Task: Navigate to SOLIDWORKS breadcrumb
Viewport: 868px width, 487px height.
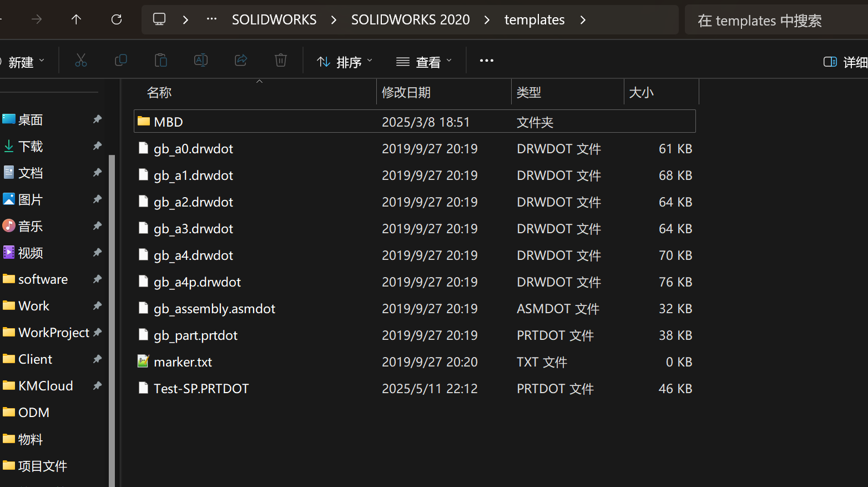Action: click(274, 19)
